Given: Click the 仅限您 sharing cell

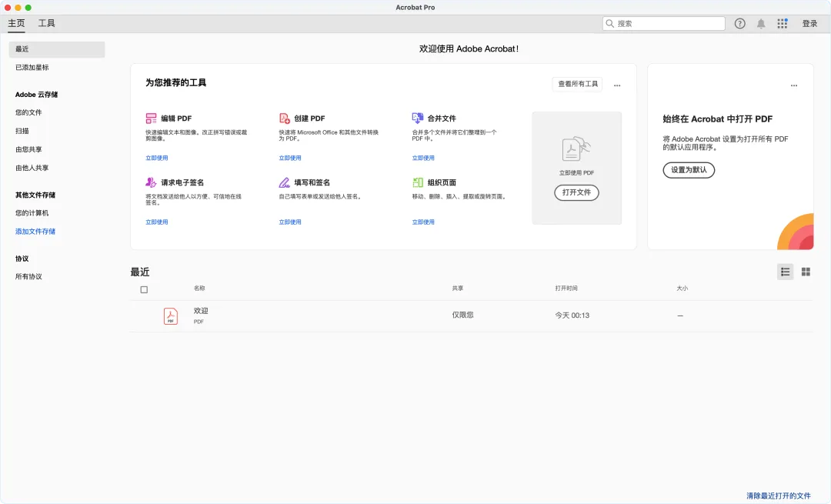Looking at the screenshot, I should click(x=462, y=315).
